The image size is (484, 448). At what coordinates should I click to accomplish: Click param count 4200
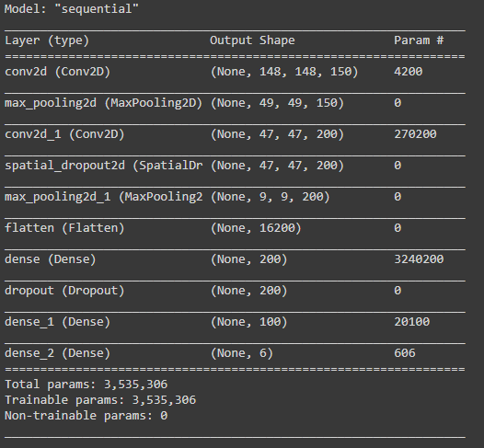point(408,72)
